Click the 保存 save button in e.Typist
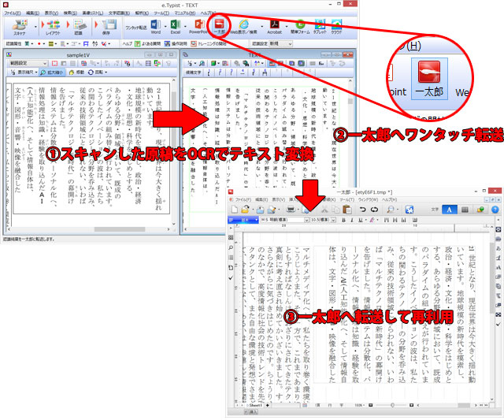 tap(107, 28)
